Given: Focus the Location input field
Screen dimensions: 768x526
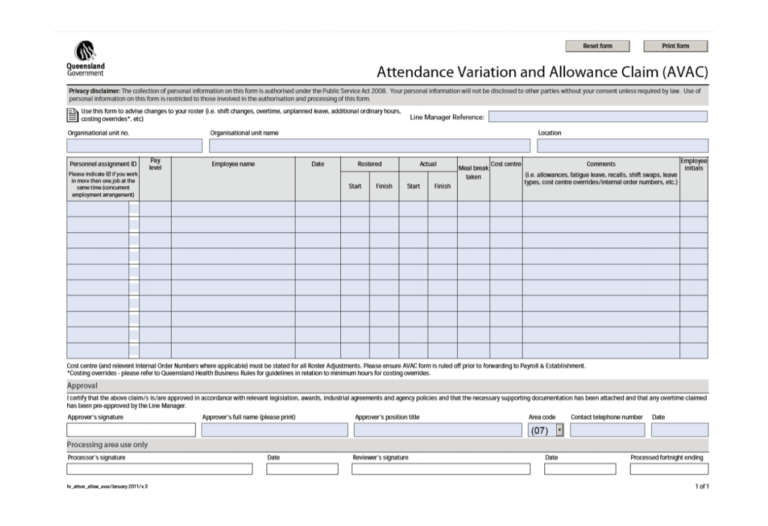Looking at the screenshot, I should pos(621,145).
